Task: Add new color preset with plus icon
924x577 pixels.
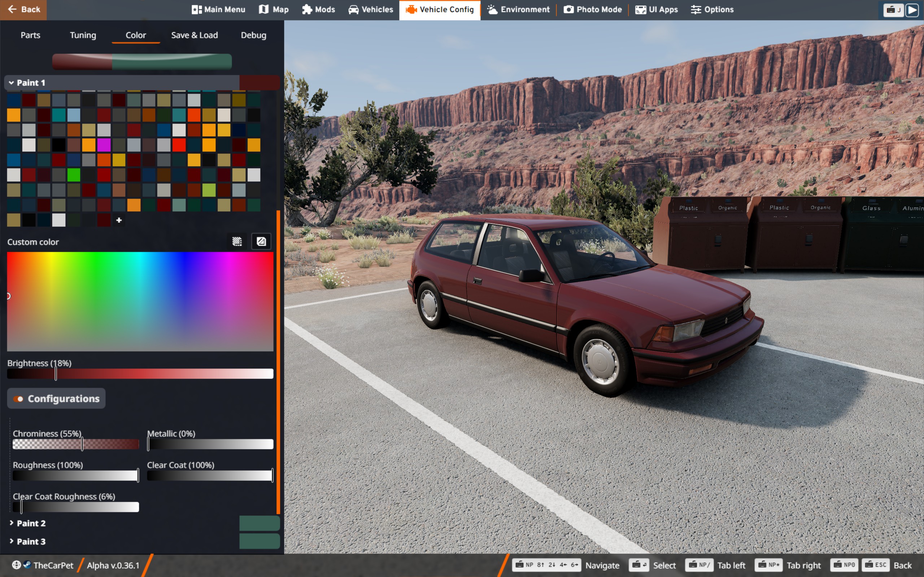Action: (x=119, y=220)
